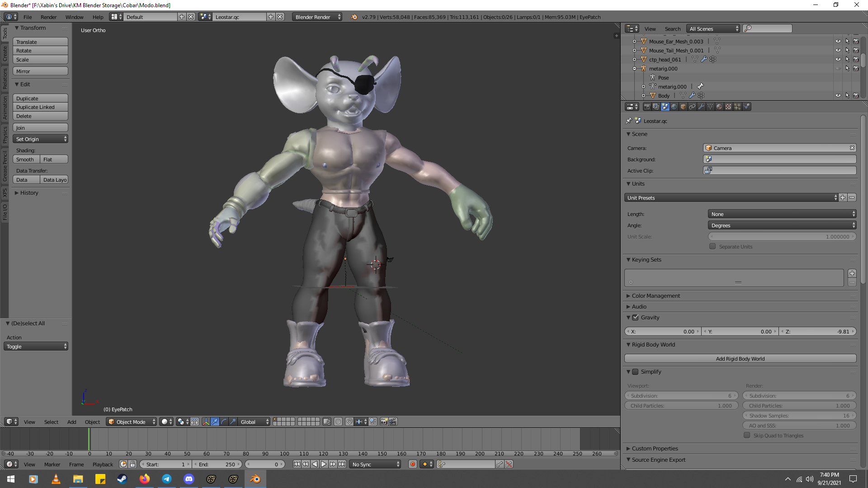Open the Modifiers wrench properties tab
Image resolution: width=868 pixels, height=488 pixels.
701,107
